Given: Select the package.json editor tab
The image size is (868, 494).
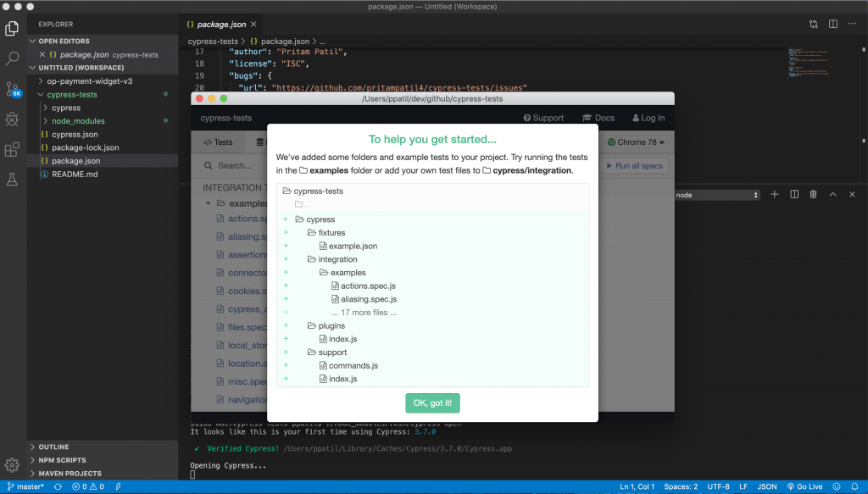Looking at the screenshot, I should tap(221, 25).
